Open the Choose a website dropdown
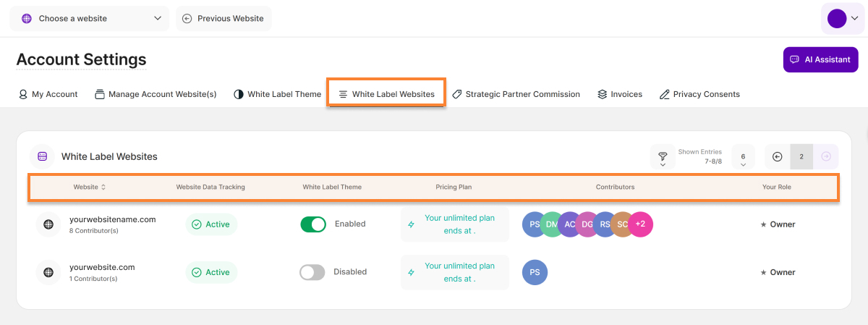 (90, 19)
